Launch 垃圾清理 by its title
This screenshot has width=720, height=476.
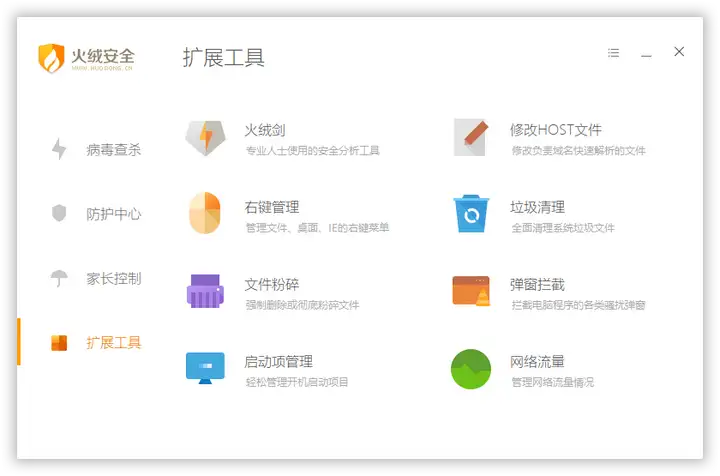[x=537, y=207]
